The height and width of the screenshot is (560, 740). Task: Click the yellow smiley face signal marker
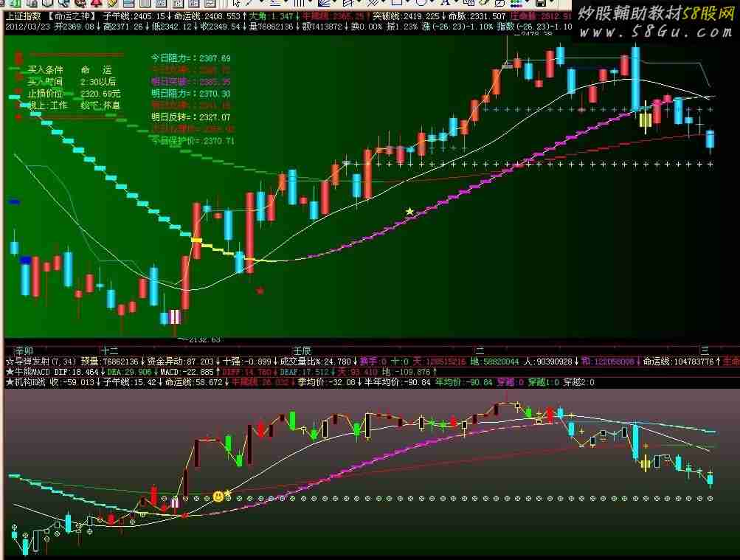(218, 497)
